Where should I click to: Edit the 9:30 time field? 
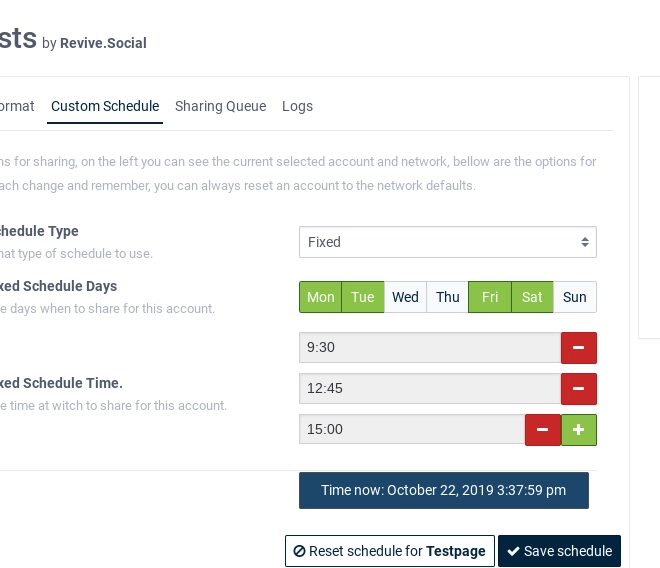(x=430, y=347)
